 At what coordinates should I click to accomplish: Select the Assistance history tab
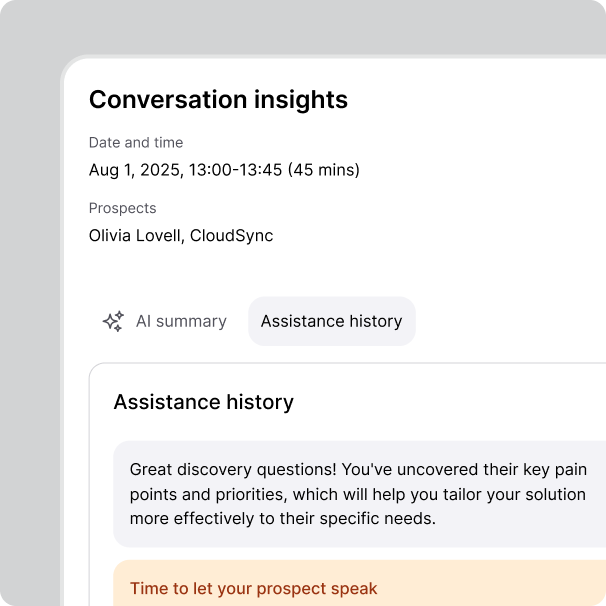pyautogui.click(x=332, y=321)
